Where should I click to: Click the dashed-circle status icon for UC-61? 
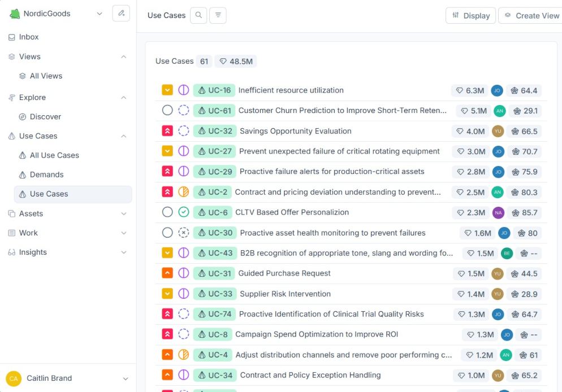(184, 110)
